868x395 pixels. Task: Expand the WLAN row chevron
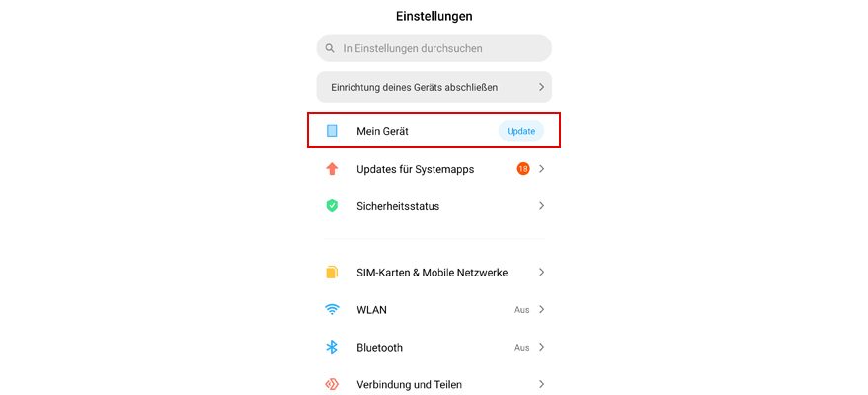coord(541,310)
